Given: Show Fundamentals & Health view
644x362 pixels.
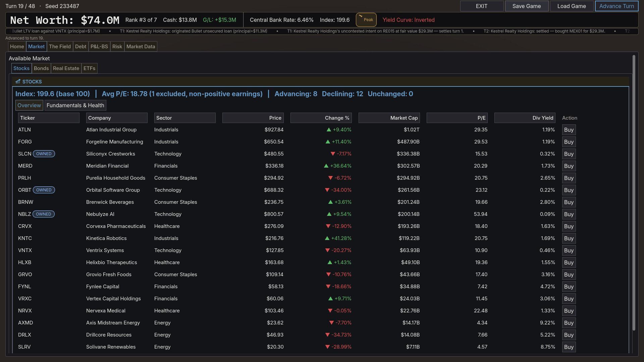Looking at the screenshot, I should [x=75, y=105].
